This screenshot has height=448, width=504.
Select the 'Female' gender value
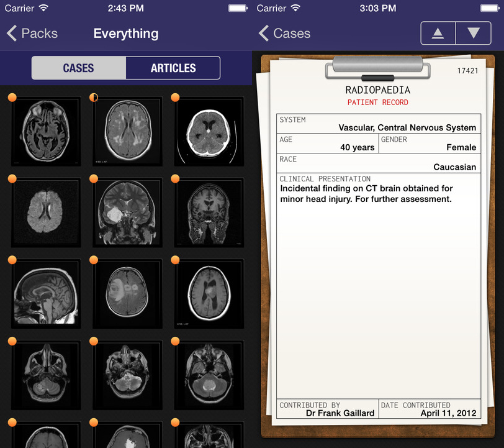click(x=461, y=147)
